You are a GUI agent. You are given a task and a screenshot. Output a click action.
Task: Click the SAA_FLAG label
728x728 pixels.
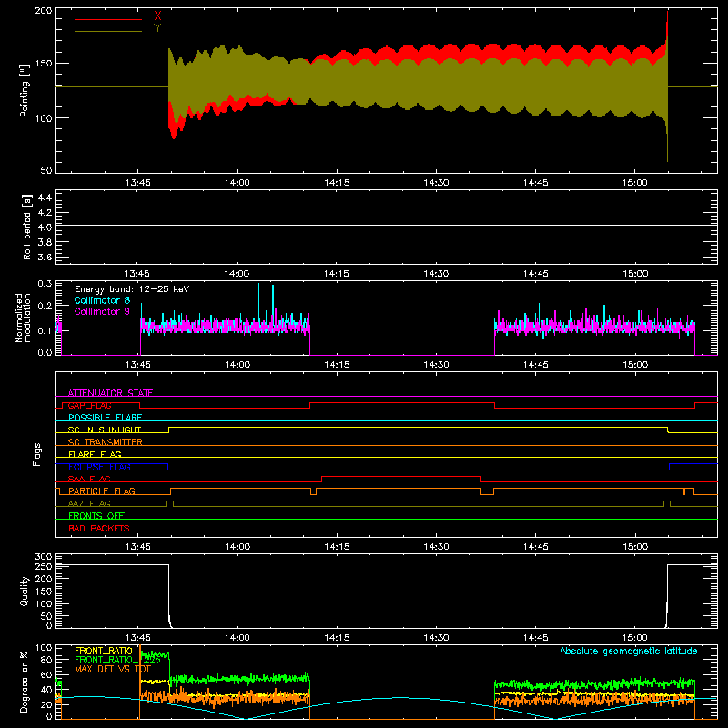tap(89, 479)
